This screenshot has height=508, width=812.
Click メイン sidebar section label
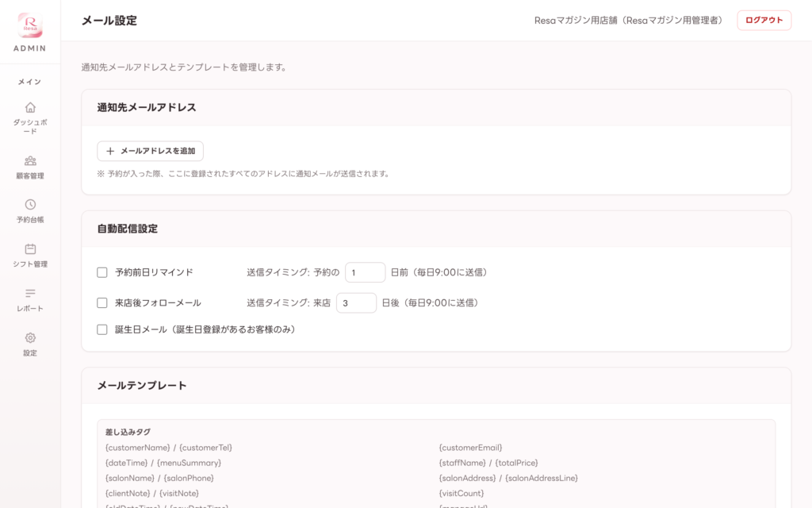(29, 82)
